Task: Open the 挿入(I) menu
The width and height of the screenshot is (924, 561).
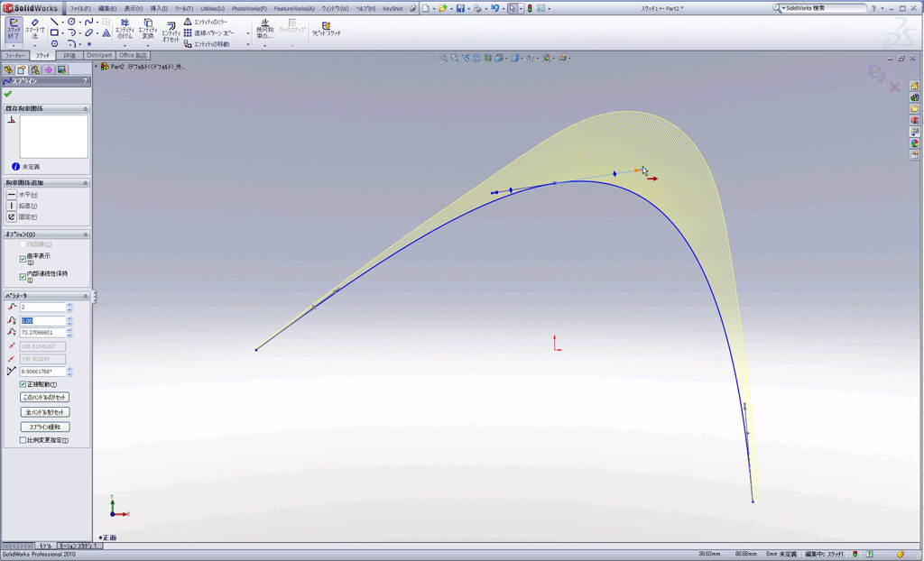Action: tap(159, 8)
